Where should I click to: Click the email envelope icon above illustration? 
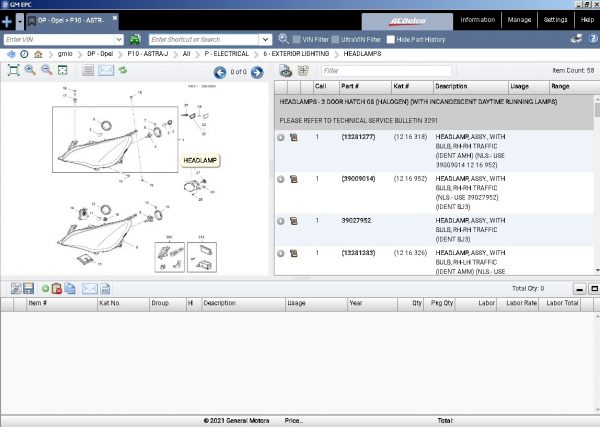click(x=106, y=70)
